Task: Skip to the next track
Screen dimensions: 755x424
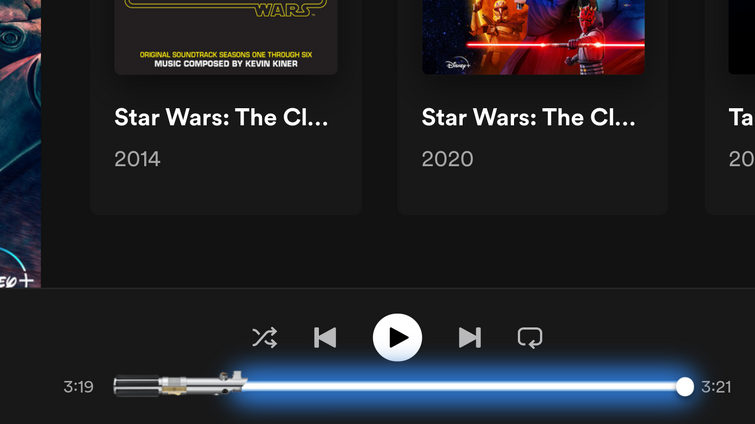Action: [469, 337]
